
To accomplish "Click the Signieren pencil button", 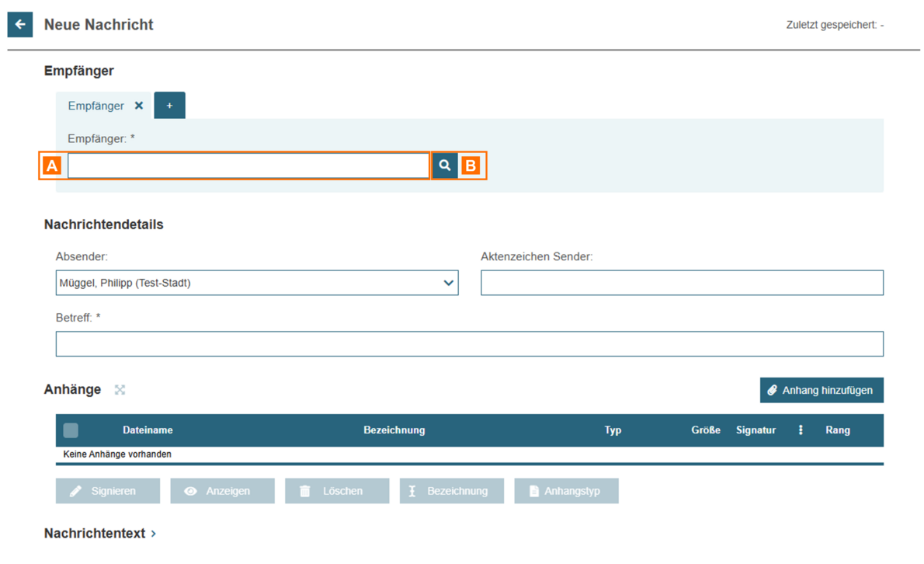I will coord(108,491).
